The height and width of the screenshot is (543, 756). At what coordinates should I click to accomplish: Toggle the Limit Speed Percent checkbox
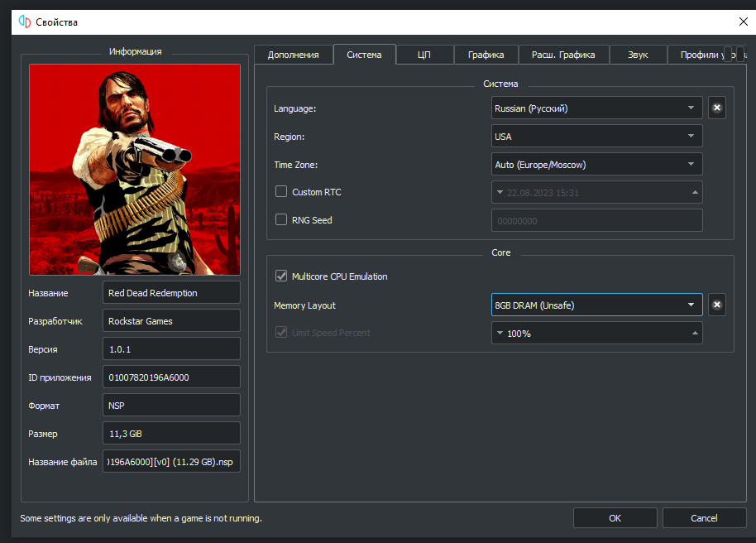[281, 332]
